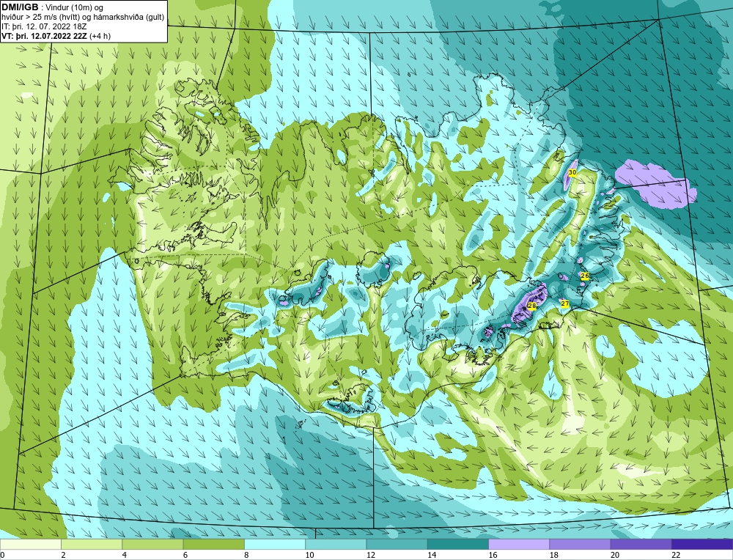The height and width of the screenshot is (560, 733).
Task: Pick the 10–12 m/s turquoise swatch
Action: pyautogui.click(x=336, y=544)
